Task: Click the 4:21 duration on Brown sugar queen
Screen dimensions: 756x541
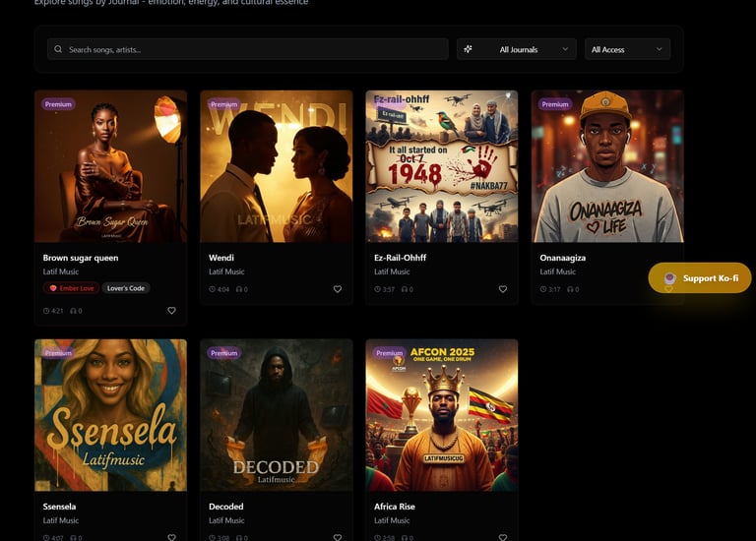Action: 57,311
